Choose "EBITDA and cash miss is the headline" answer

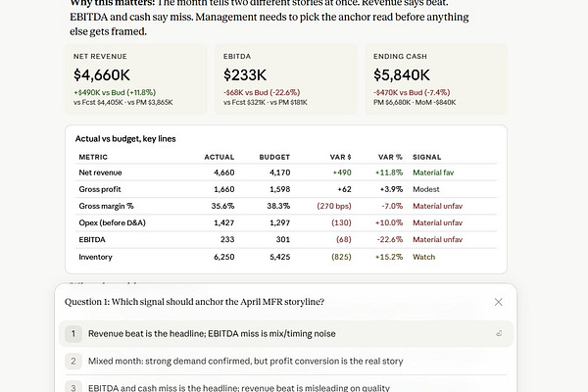pyautogui.click(x=239, y=387)
